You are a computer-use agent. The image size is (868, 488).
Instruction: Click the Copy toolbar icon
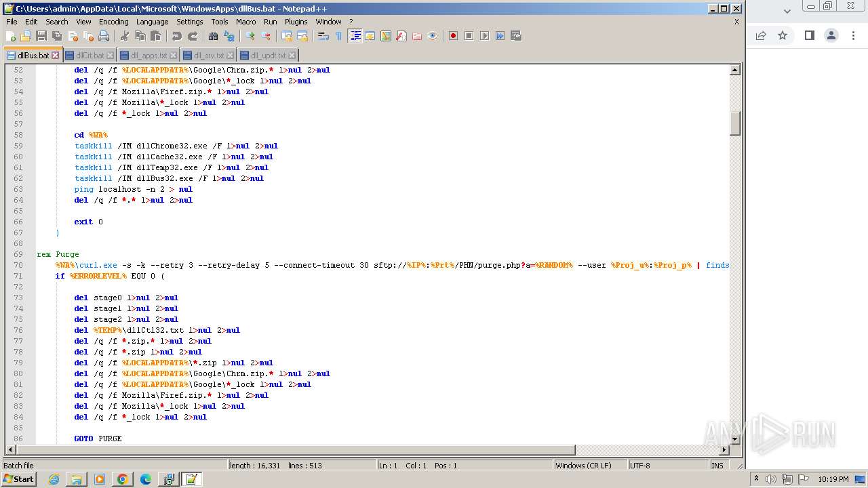point(140,36)
